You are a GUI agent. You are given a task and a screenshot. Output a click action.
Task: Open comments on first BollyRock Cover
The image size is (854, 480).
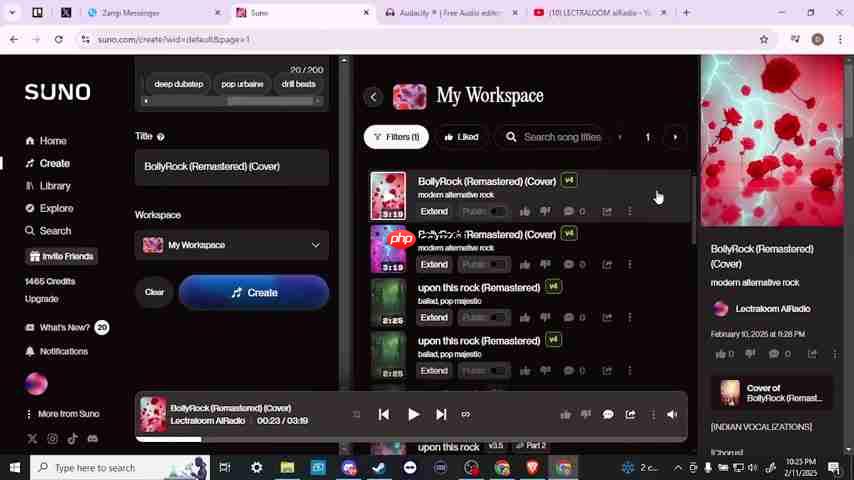574,211
